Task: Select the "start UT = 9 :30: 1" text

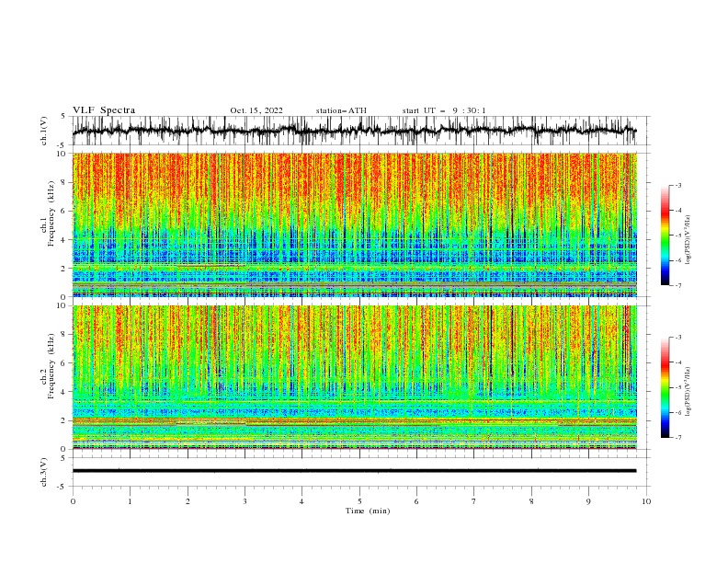Action: click(444, 110)
